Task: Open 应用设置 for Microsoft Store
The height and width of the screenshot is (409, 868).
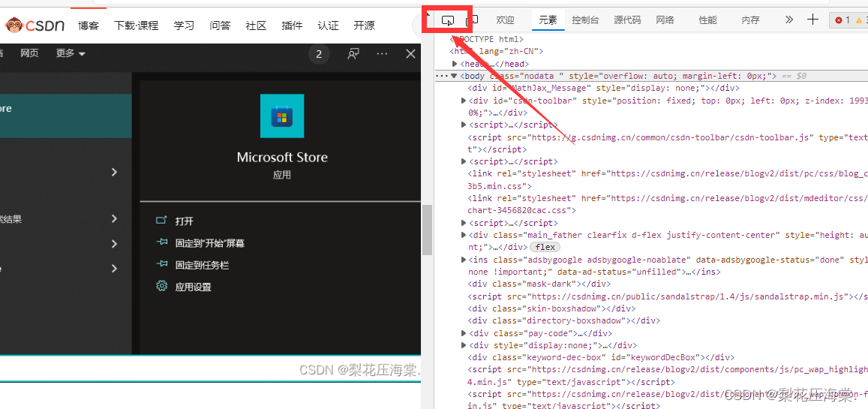Action: pyautogui.click(x=194, y=287)
